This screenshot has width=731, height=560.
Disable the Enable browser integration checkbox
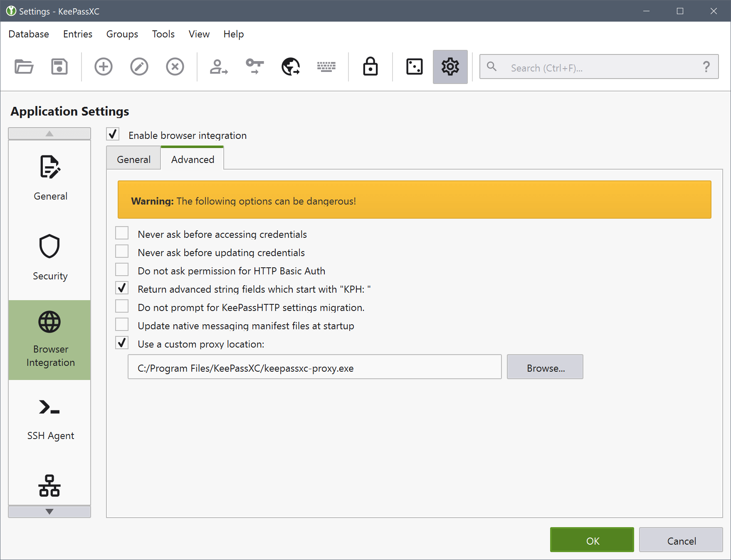click(x=113, y=134)
